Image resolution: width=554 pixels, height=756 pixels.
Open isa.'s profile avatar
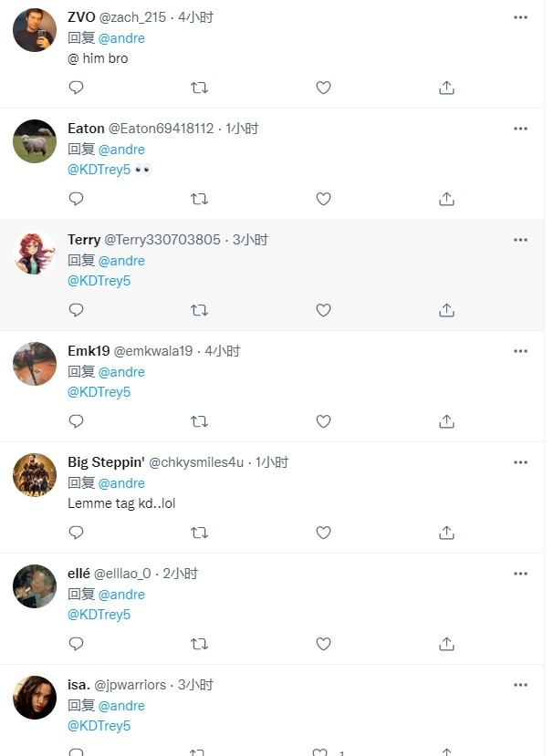pyautogui.click(x=35, y=698)
